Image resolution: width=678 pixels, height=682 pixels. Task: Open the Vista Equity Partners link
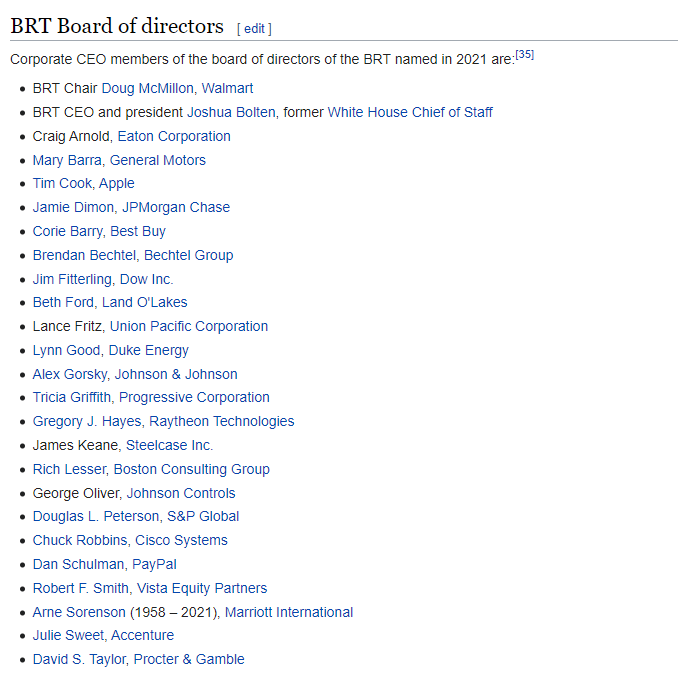pos(202,588)
